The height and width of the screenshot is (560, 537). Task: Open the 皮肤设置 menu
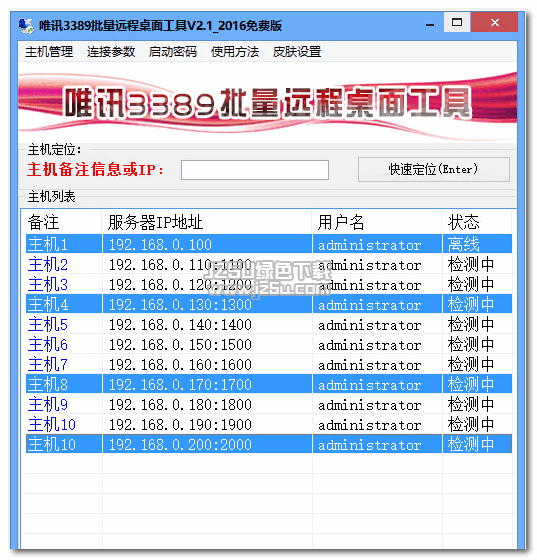click(297, 52)
